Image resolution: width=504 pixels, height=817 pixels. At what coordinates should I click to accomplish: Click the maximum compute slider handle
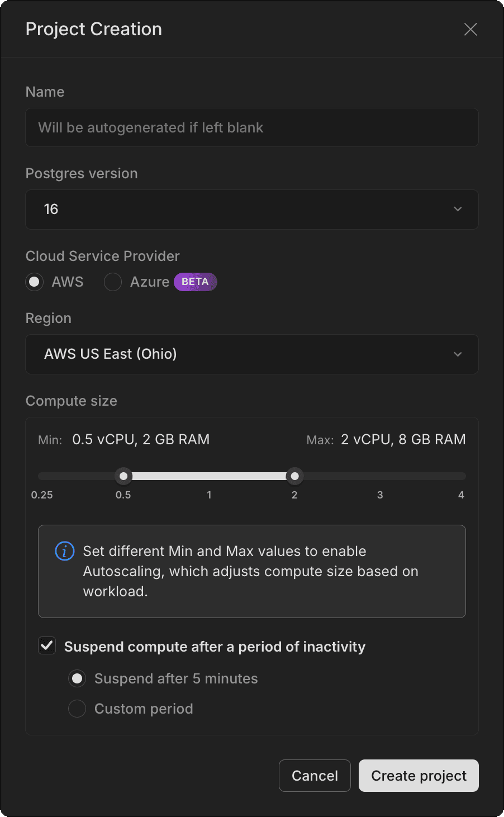294,476
